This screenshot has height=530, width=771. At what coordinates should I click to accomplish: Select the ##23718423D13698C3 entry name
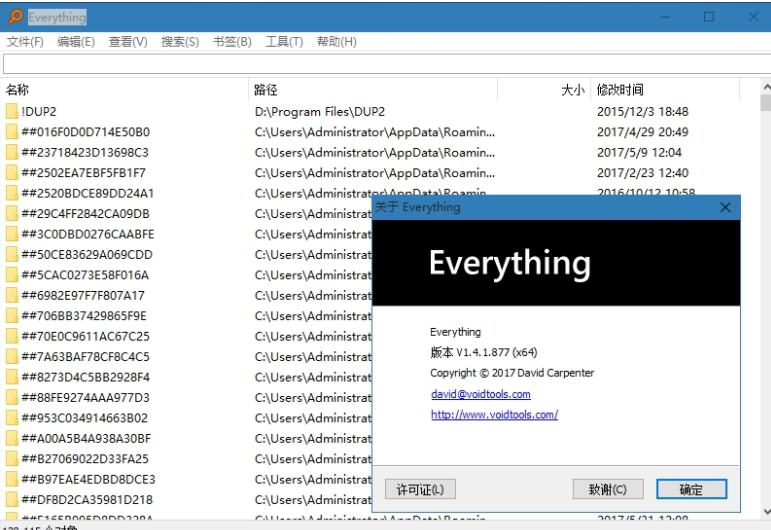click(85, 152)
